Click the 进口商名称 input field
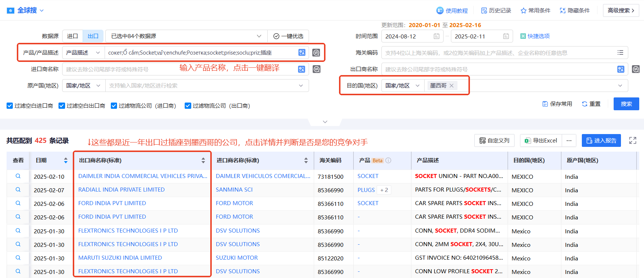The height and width of the screenshot is (278, 644). (179, 69)
